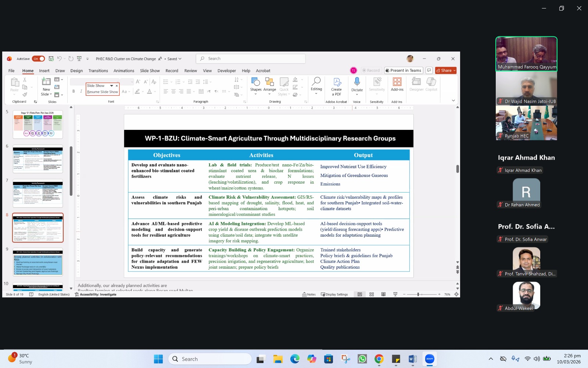
Task: Open the Transitions tab
Action: coord(98,71)
